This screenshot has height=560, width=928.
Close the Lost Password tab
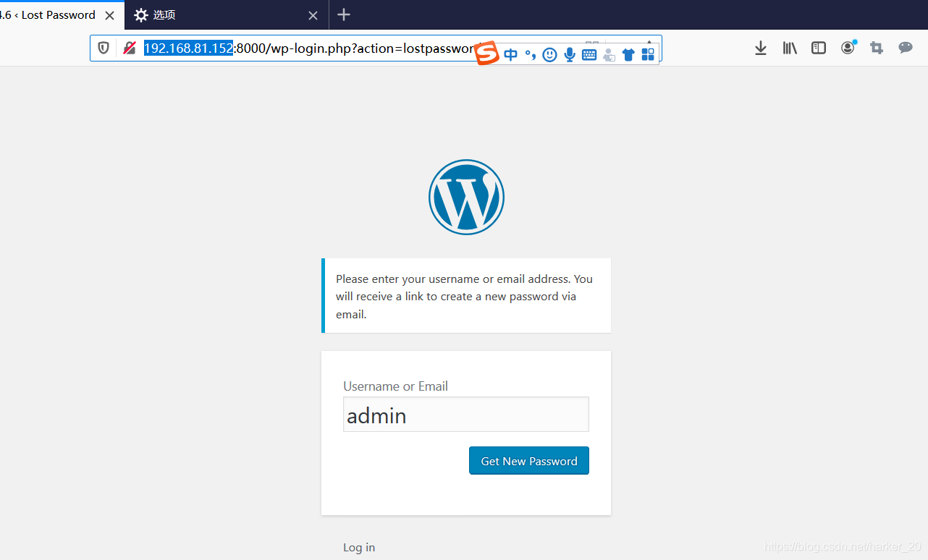tap(109, 15)
